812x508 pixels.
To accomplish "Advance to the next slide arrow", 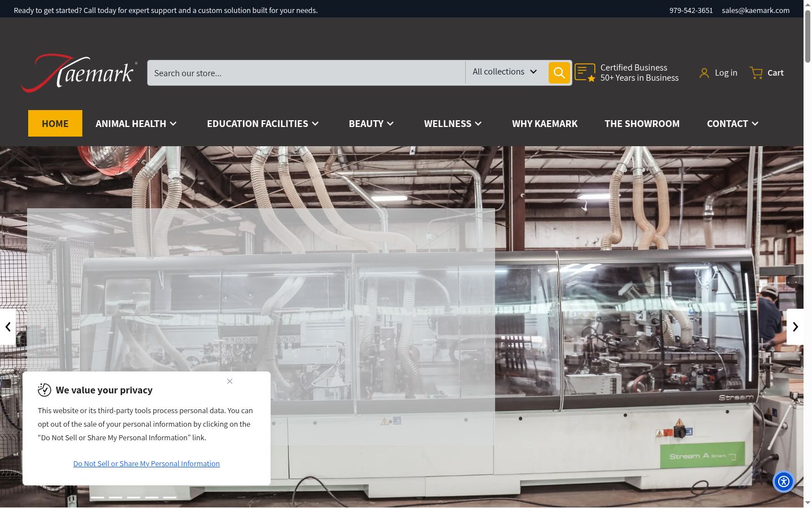I will 795,327.
